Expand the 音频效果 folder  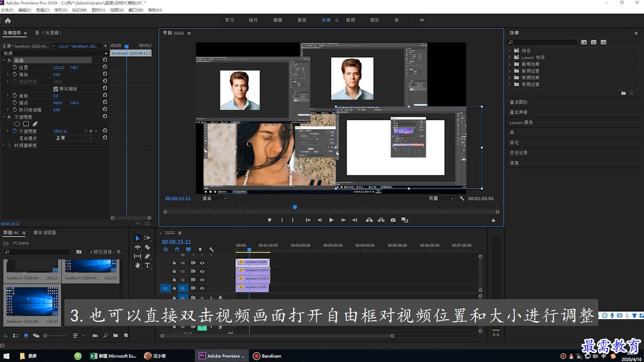point(510,64)
